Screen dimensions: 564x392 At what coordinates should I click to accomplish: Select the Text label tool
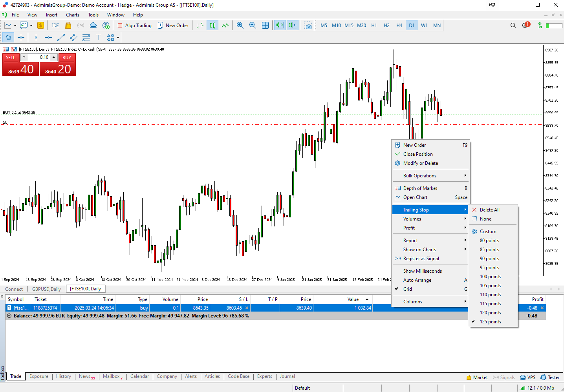click(99, 37)
